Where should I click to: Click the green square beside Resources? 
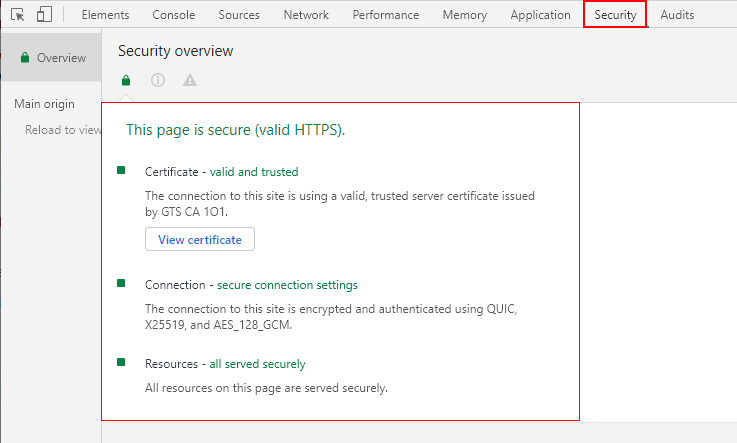tap(122, 363)
